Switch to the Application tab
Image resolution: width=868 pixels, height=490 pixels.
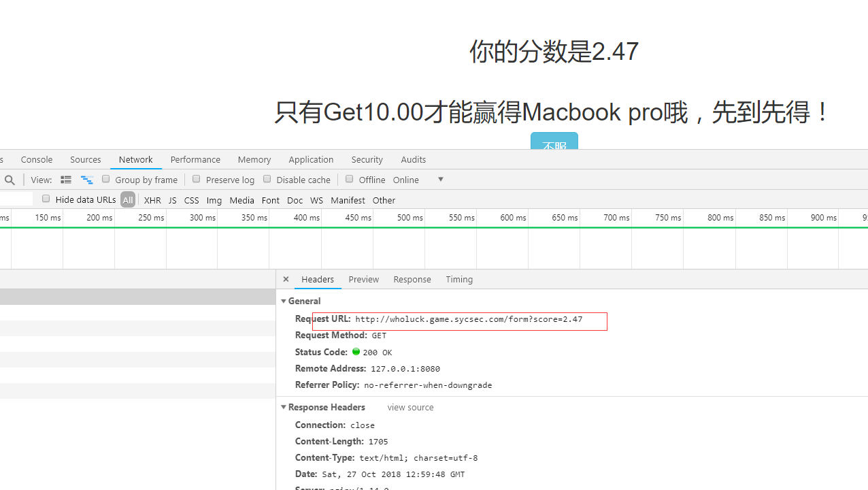point(311,159)
